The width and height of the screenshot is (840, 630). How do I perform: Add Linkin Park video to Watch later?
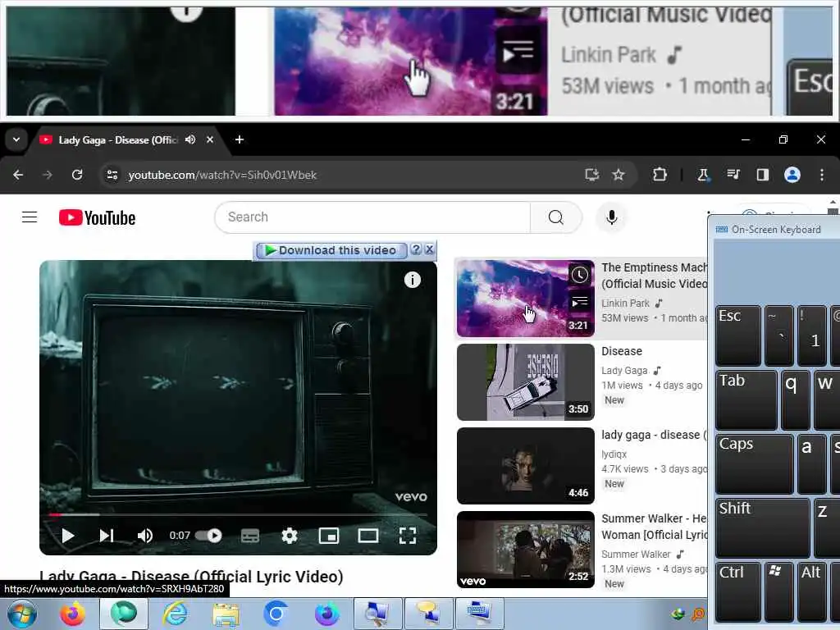tap(579, 275)
